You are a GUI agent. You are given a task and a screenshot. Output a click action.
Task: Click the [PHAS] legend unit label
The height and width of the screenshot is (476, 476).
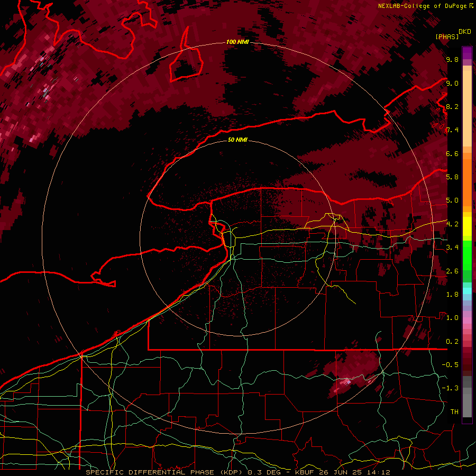tap(447, 36)
